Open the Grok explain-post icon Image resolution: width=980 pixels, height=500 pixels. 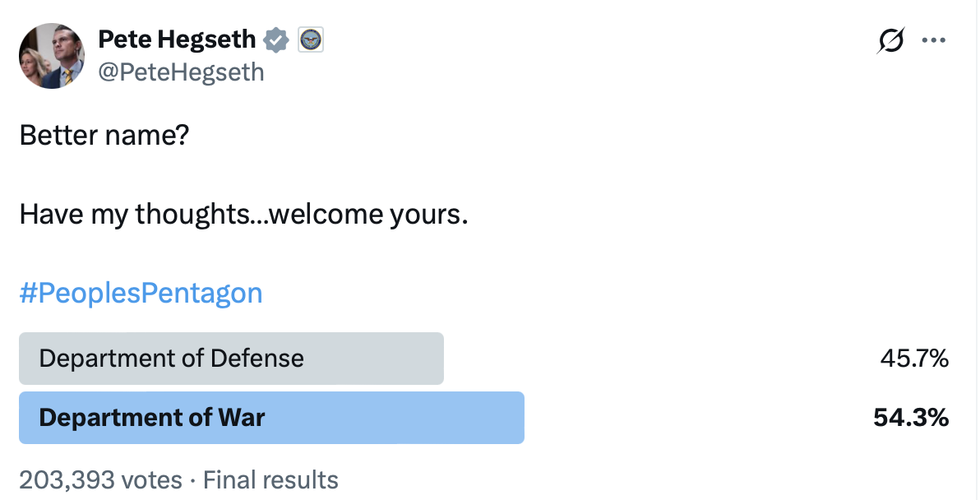891,39
